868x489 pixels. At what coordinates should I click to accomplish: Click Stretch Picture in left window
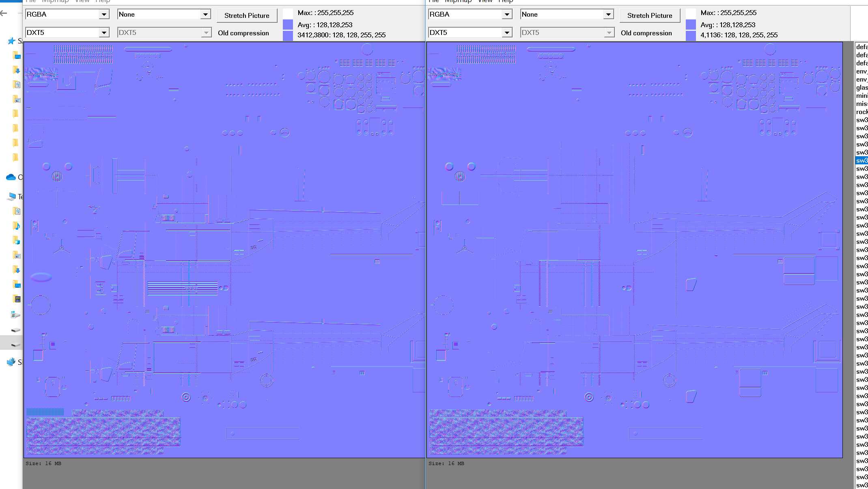point(247,15)
